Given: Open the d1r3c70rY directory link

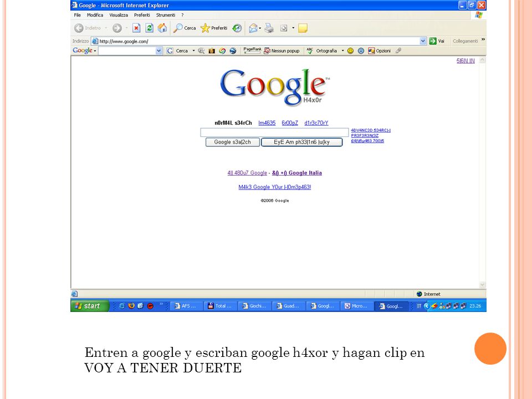Looking at the screenshot, I should [316, 123].
